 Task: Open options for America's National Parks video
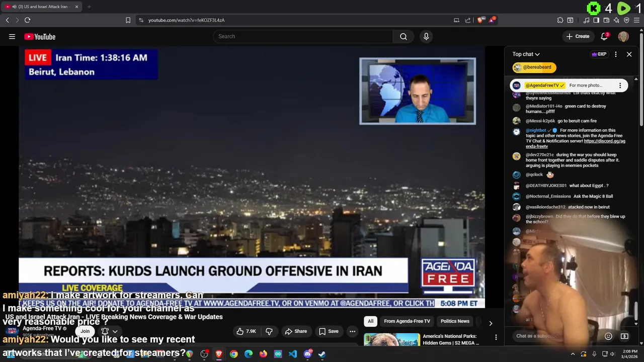coord(496,337)
